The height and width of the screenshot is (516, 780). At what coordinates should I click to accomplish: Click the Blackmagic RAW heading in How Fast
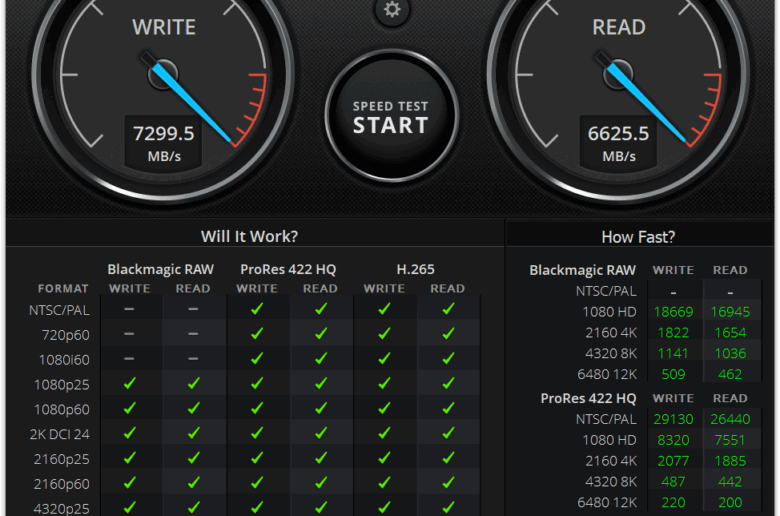coord(583,270)
